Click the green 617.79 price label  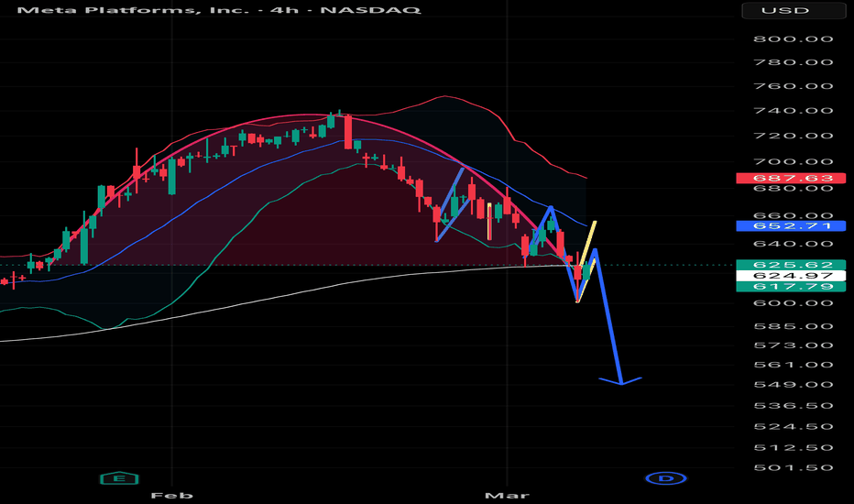pos(791,287)
